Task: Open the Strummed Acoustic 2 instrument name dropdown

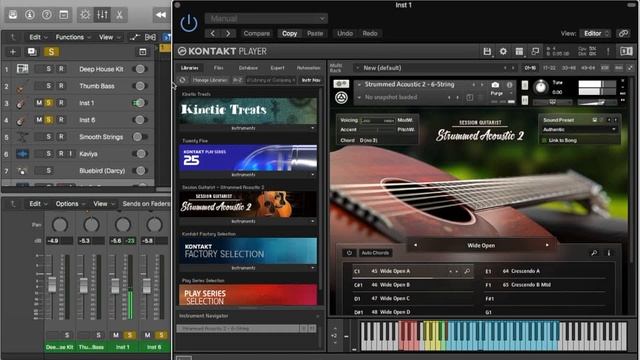Action: (409, 84)
